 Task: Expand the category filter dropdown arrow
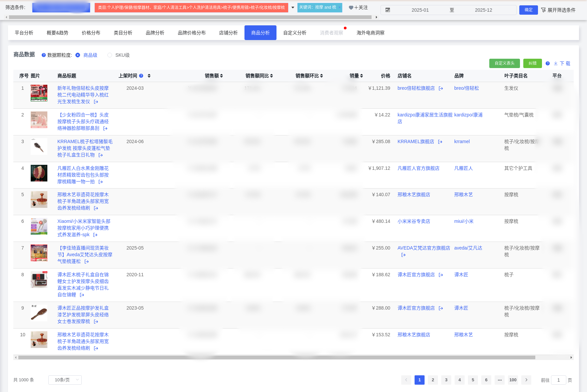pos(292,7)
